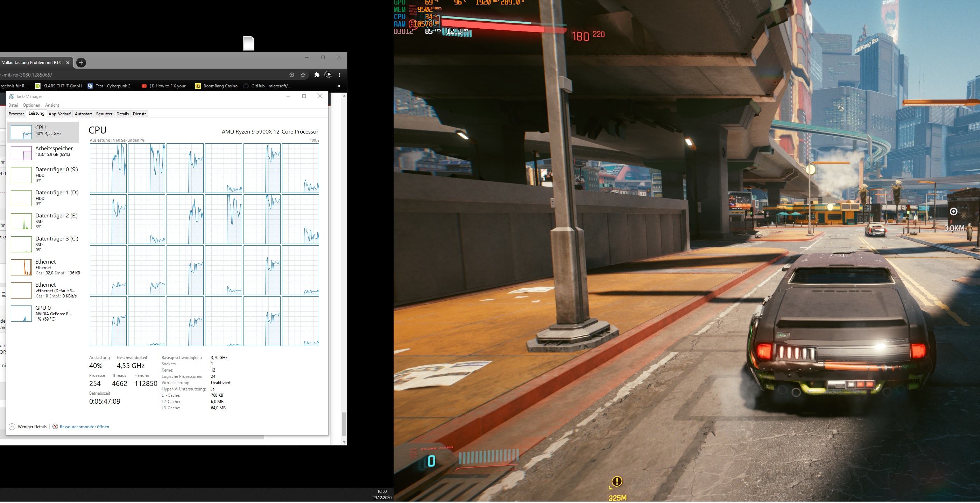Screen dimensions: 980x503
Task: Show hidden bookmarks via the double-chevron
Action: point(339,86)
